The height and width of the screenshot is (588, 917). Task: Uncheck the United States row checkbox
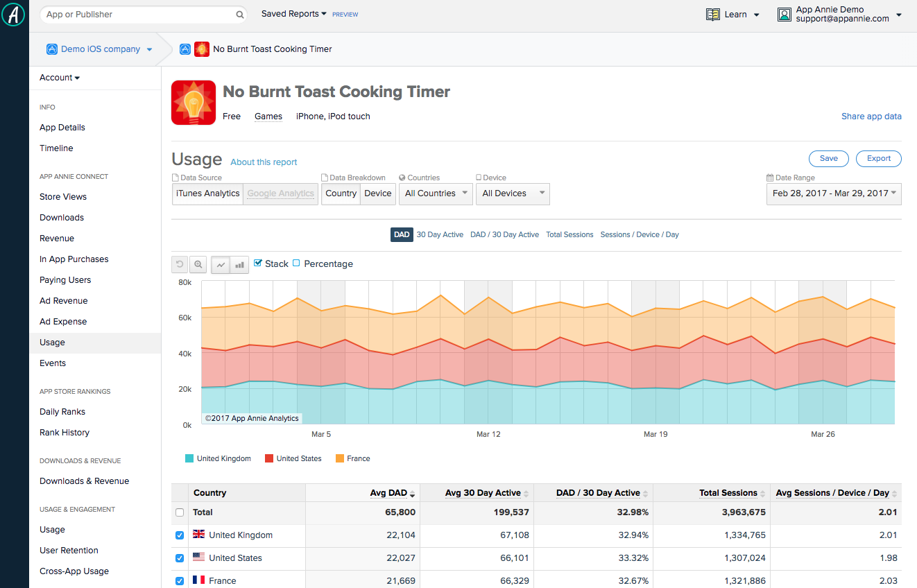tap(180, 558)
